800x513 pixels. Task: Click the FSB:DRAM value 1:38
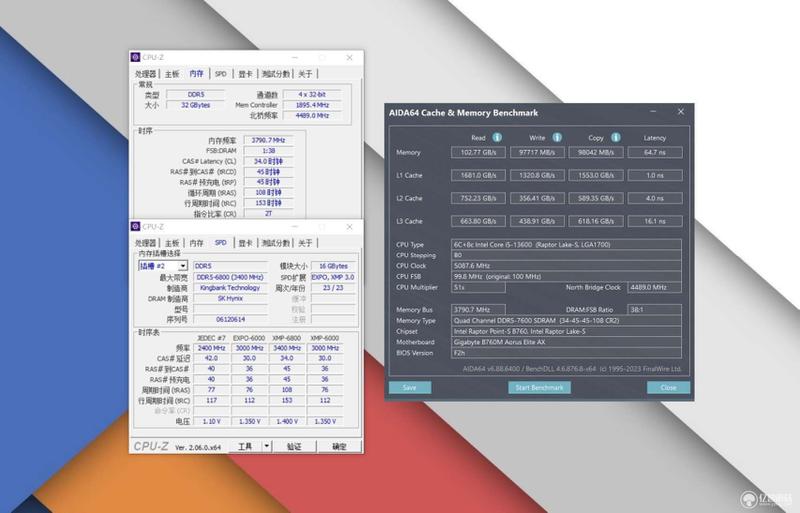[x=268, y=151]
